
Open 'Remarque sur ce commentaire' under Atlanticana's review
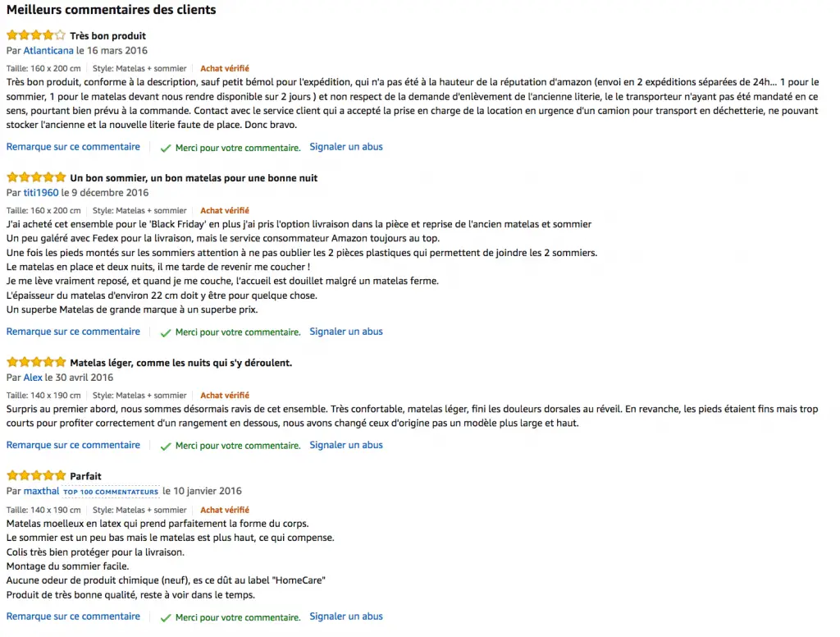click(73, 147)
